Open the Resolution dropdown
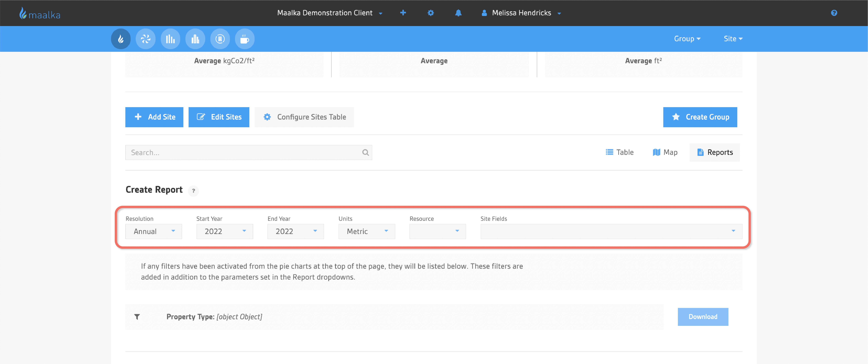Image resolution: width=868 pixels, height=364 pixels. 154,231
